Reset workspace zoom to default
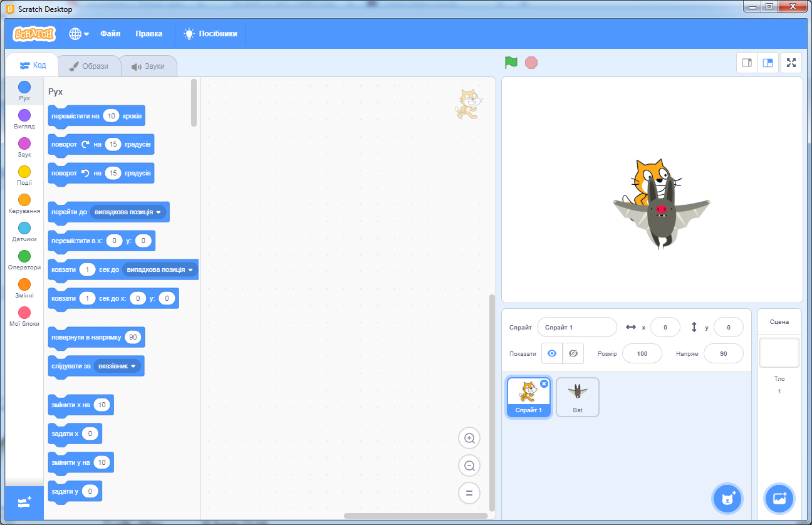This screenshot has height=525, width=812. [x=469, y=493]
